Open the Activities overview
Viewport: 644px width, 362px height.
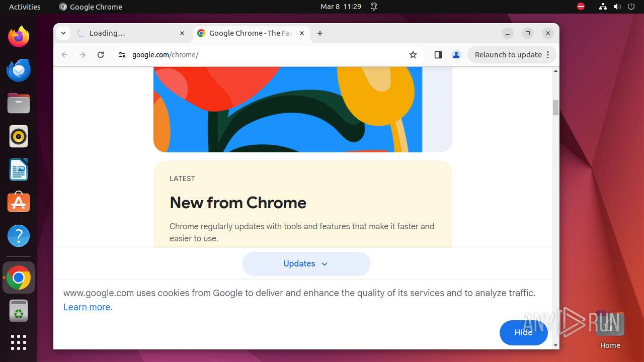pyautogui.click(x=25, y=7)
